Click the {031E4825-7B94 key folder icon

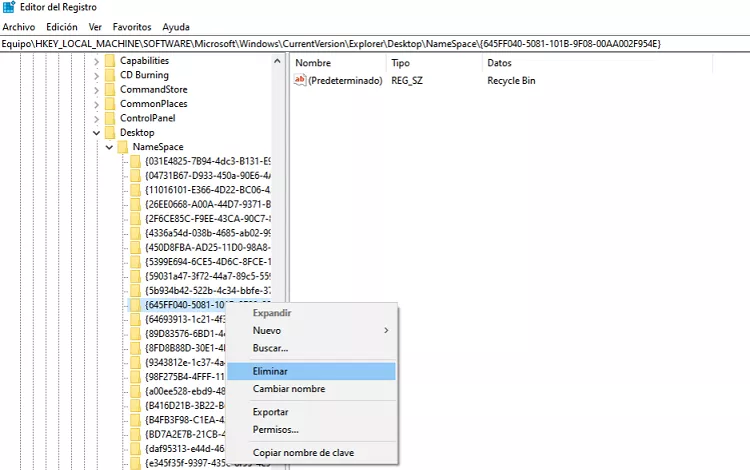click(135, 161)
